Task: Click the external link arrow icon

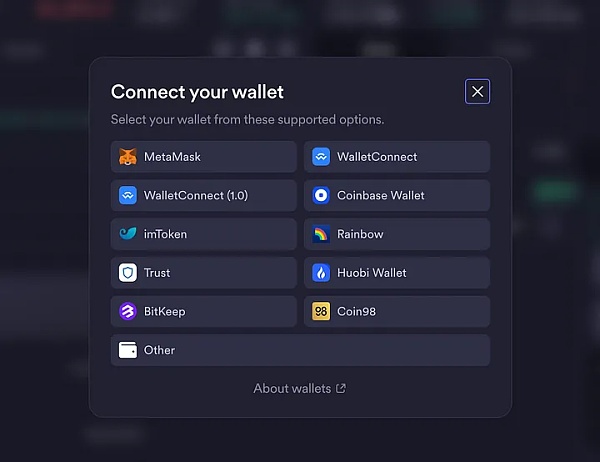Action: tap(341, 388)
